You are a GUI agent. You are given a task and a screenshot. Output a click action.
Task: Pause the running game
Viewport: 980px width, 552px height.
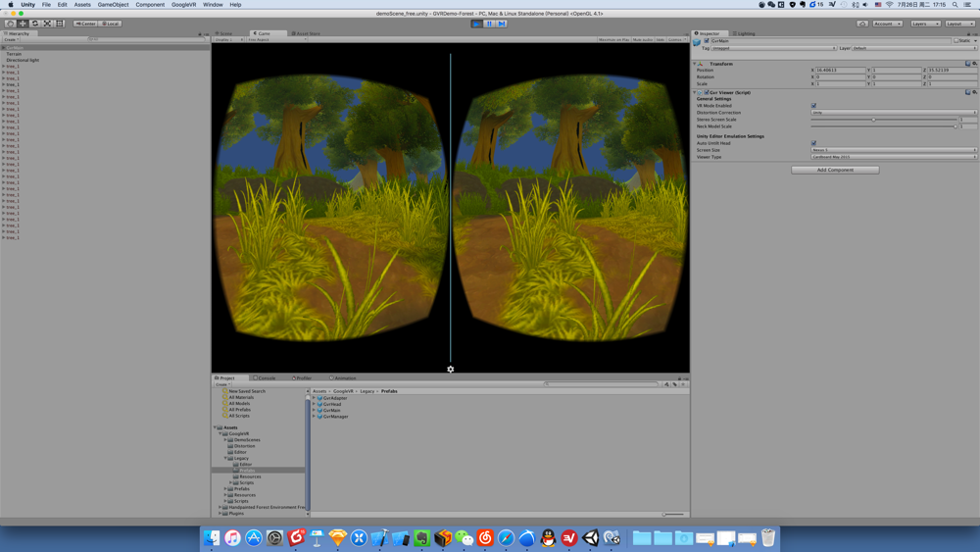pyautogui.click(x=489, y=24)
